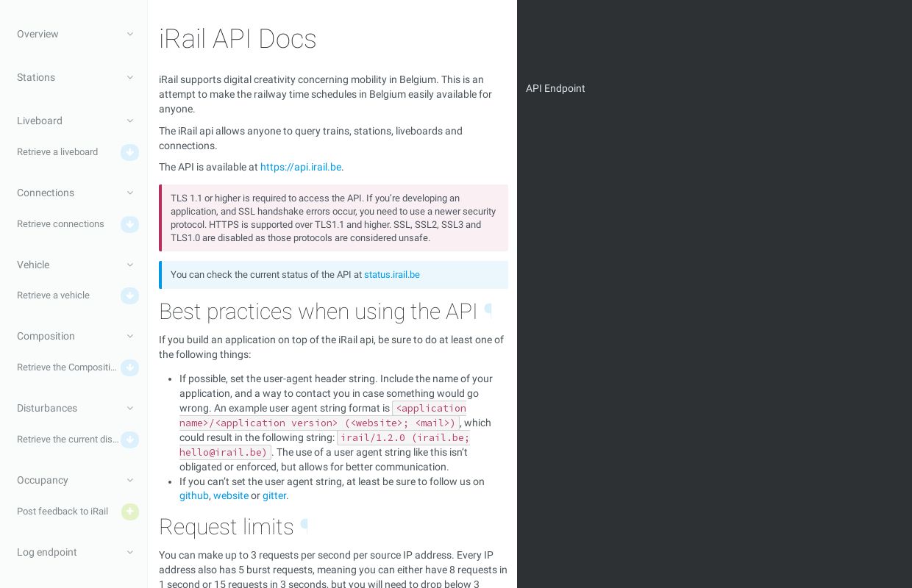The height and width of the screenshot is (588, 912).
Task: Select Liveboard in the sidebar
Action: (x=40, y=121)
